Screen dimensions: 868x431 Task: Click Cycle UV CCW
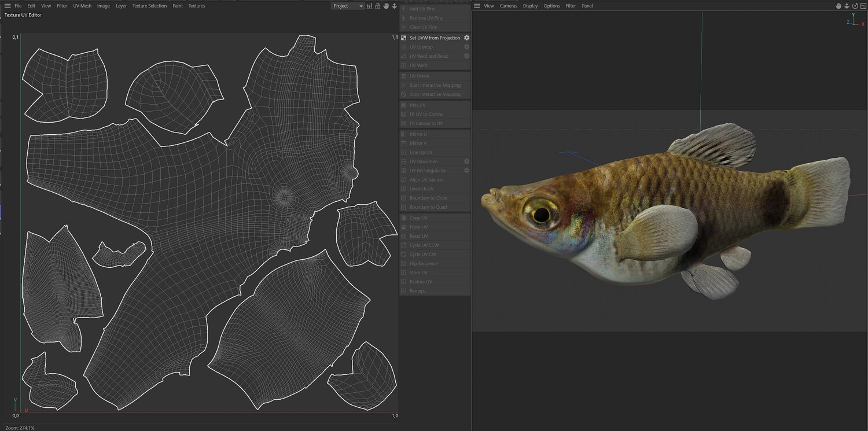435,245
